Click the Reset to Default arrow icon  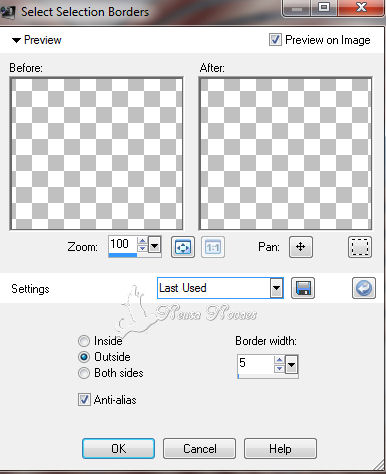(364, 288)
